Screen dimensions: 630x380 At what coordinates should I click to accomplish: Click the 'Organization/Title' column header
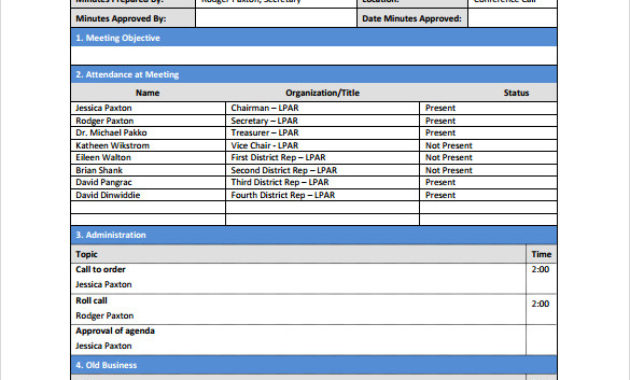tap(322, 93)
